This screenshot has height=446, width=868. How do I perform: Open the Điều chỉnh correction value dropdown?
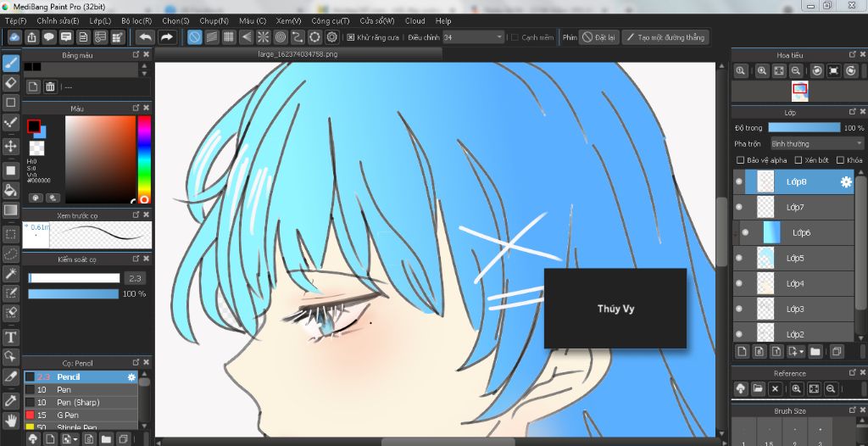point(473,37)
